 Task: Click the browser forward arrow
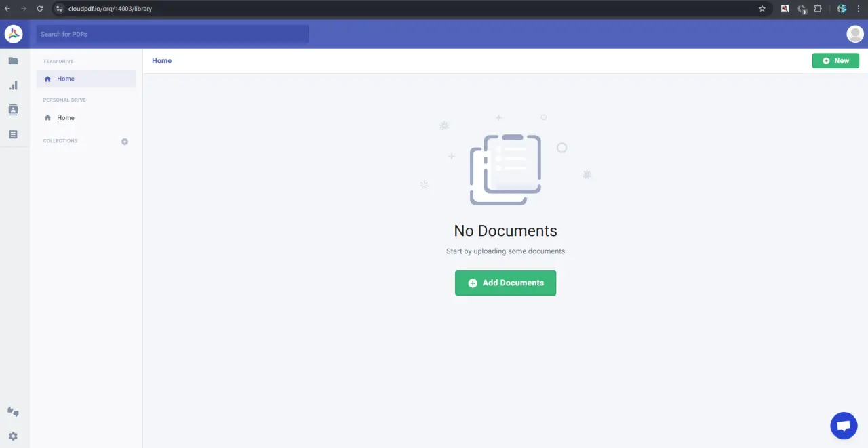[24, 9]
